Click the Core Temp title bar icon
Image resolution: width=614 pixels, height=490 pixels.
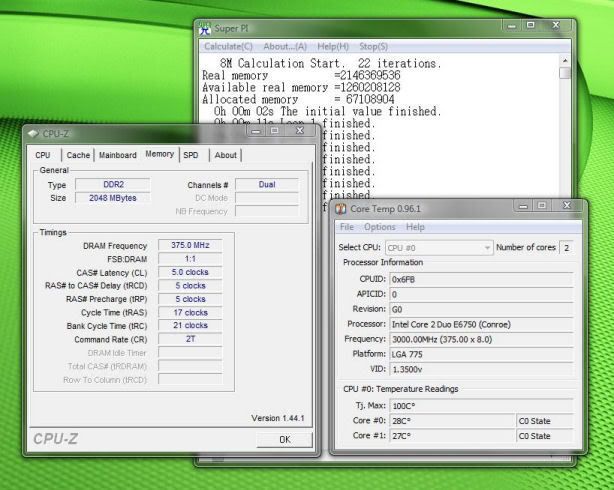coord(341,209)
